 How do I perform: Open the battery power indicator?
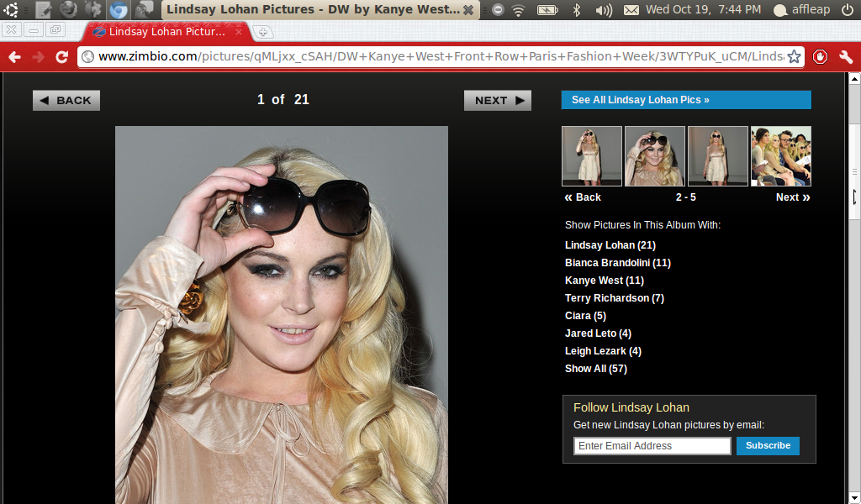[547, 9]
